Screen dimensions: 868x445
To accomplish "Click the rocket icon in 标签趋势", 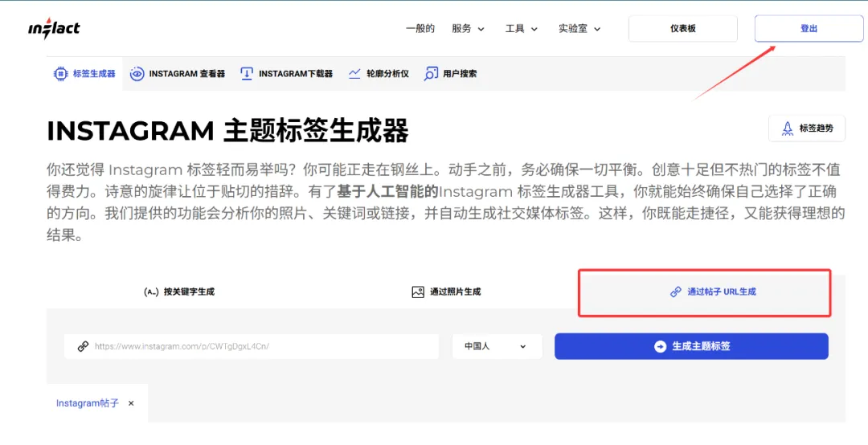I will pos(787,129).
